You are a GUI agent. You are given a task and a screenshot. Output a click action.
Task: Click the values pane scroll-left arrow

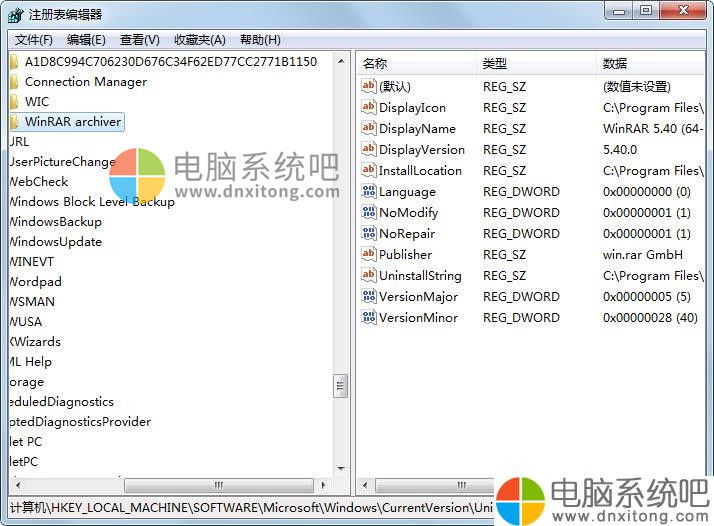[x=365, y=485]
